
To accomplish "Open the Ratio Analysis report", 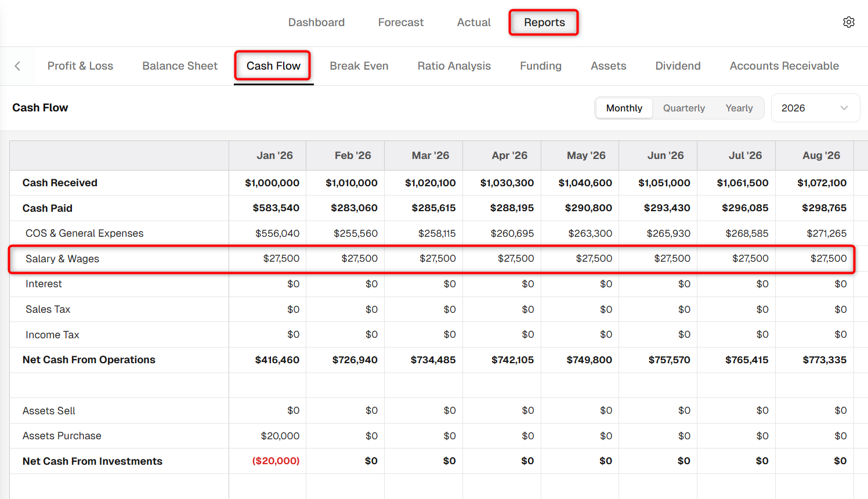I will pos(454,66).
